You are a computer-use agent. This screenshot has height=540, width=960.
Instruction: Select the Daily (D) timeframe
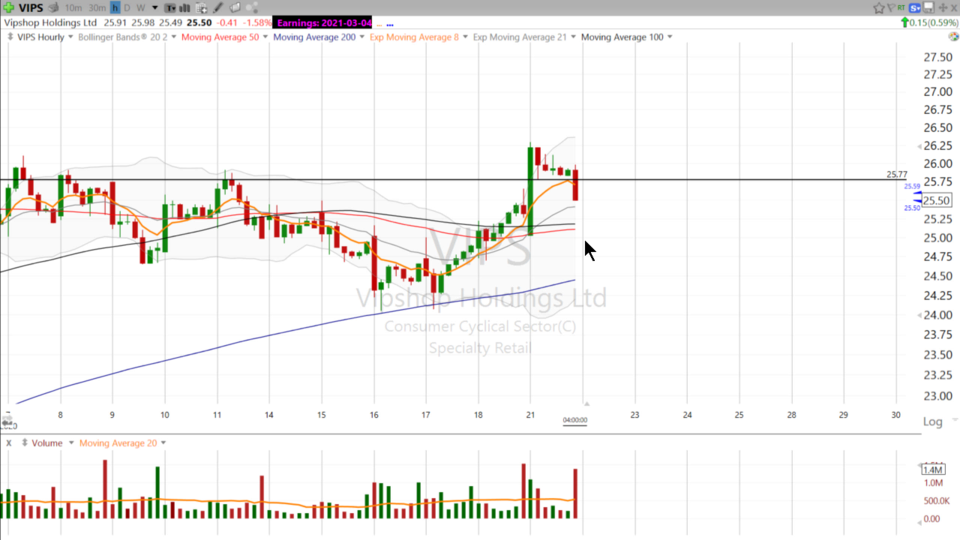point(127,8)
